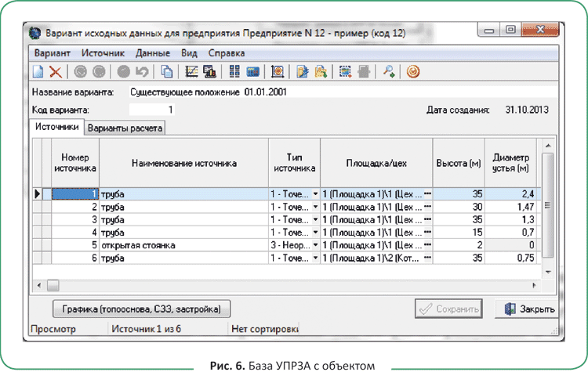The height and width of the screenshot is (372, 588).
Task: Click the horizontal scrollbar right arrow
Action: pyautogui.click(x=534, y=286)
